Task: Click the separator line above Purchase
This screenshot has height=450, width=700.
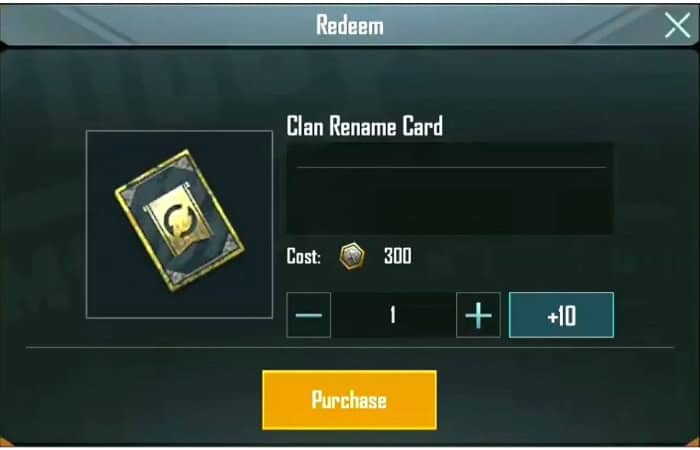Action: (350, 347)
